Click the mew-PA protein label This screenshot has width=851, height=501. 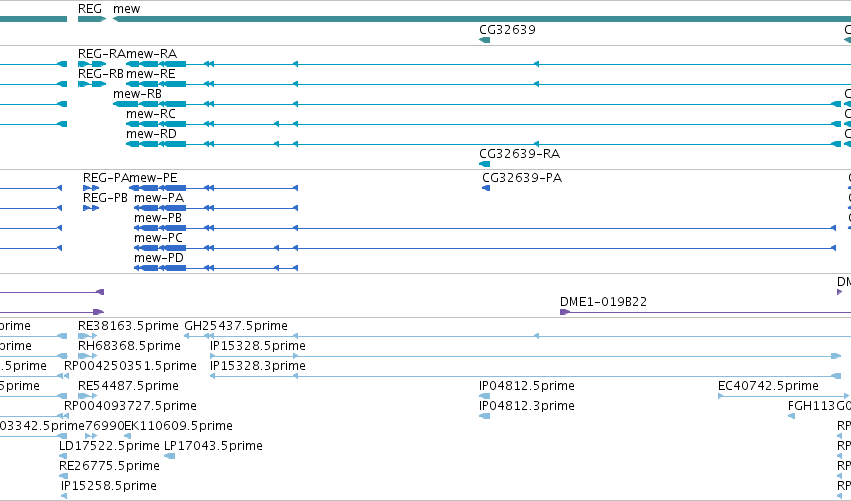[x=159, y=198]
